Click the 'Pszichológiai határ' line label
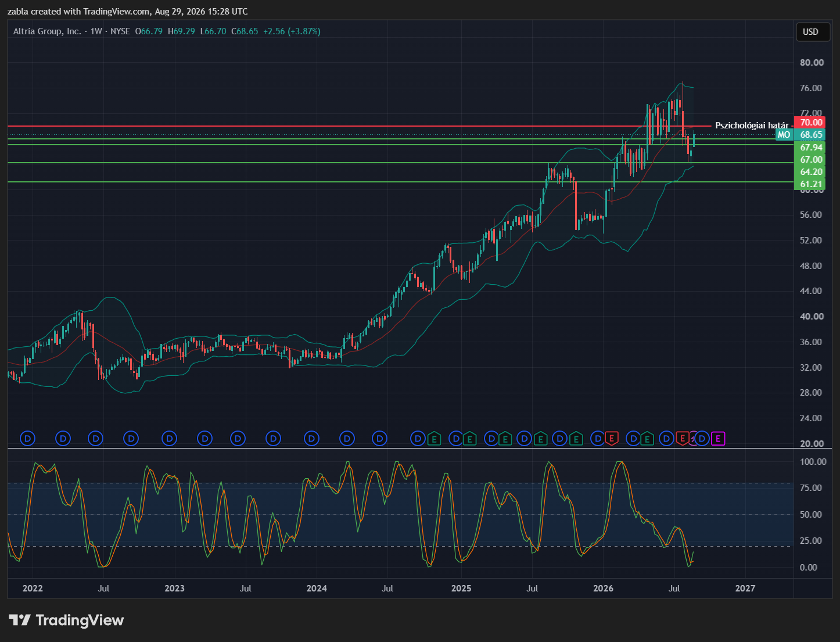This screenshot has width=840, height=642. tap(752, 125)
